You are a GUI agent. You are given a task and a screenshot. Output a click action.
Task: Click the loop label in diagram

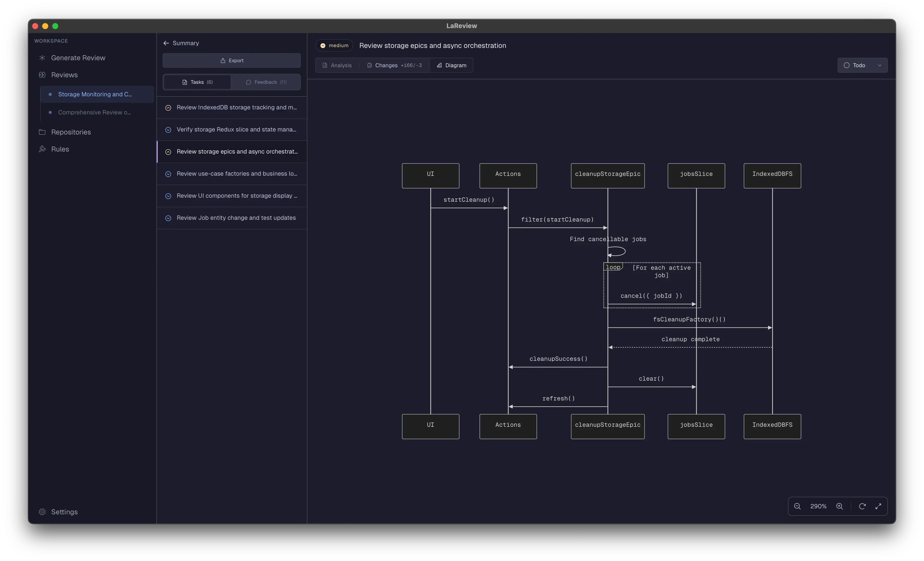coord(613,267)
